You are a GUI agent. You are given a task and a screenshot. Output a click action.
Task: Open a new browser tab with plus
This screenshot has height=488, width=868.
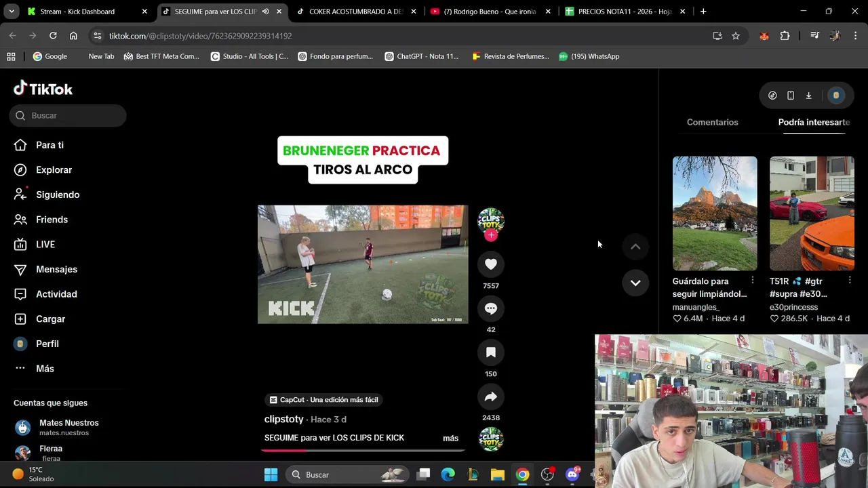[x=703, y=12]
